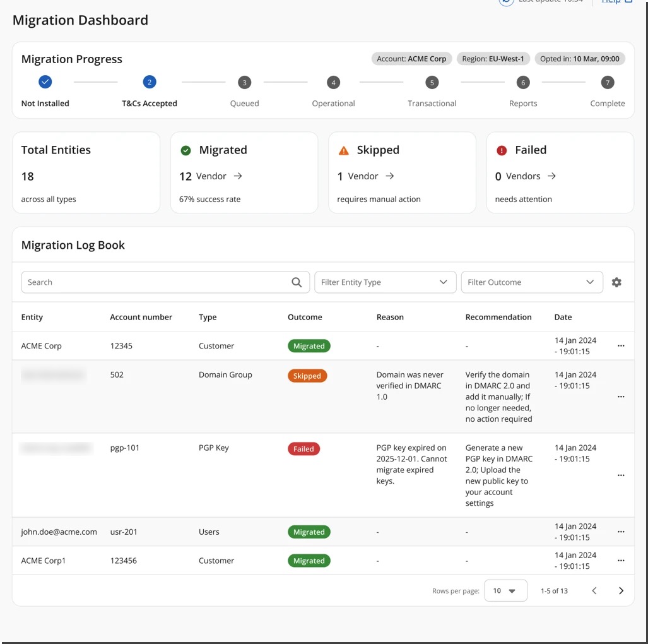This screenshot has height=644, width=648.
Task: Sort by Entity column header
Action: pos(32,317)
